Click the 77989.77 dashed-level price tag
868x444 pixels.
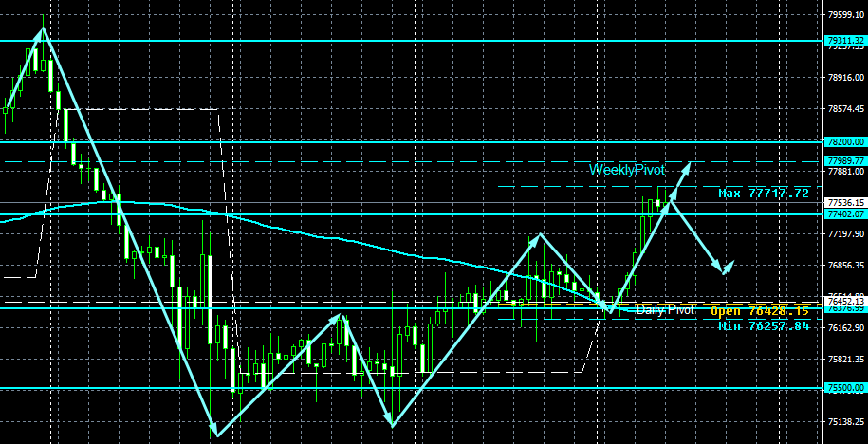click(845, 161)
